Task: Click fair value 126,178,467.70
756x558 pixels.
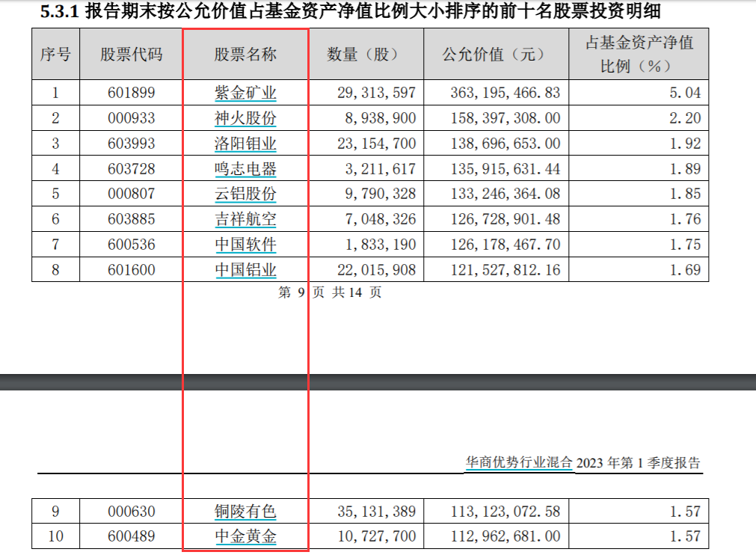Action: 505,245
